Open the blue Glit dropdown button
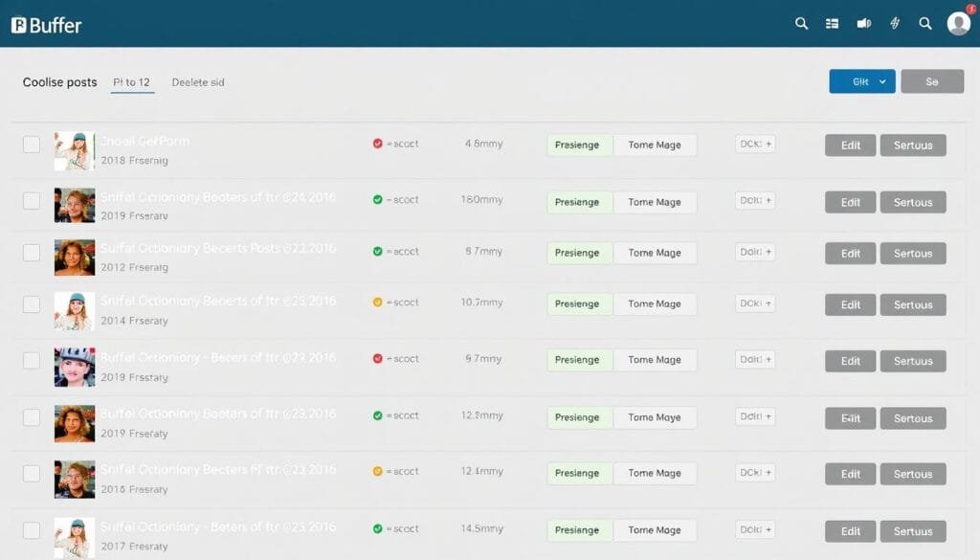The height and width of the screenshot is (560, 980). click(861, 81)
